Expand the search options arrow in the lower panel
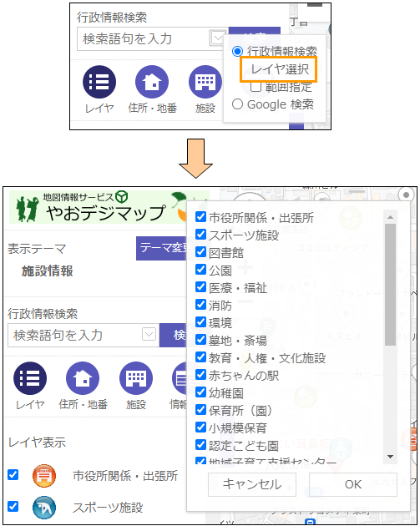This screenshot has width=420, height=526. [149, 334]
